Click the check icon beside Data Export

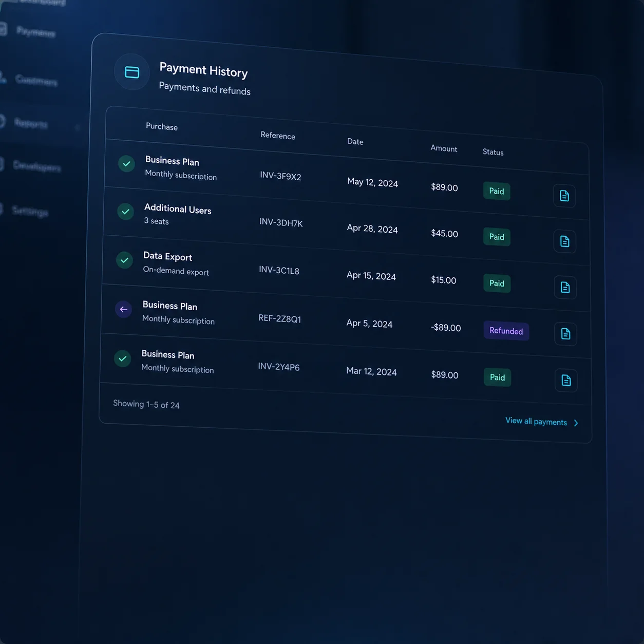click(124, 260)
